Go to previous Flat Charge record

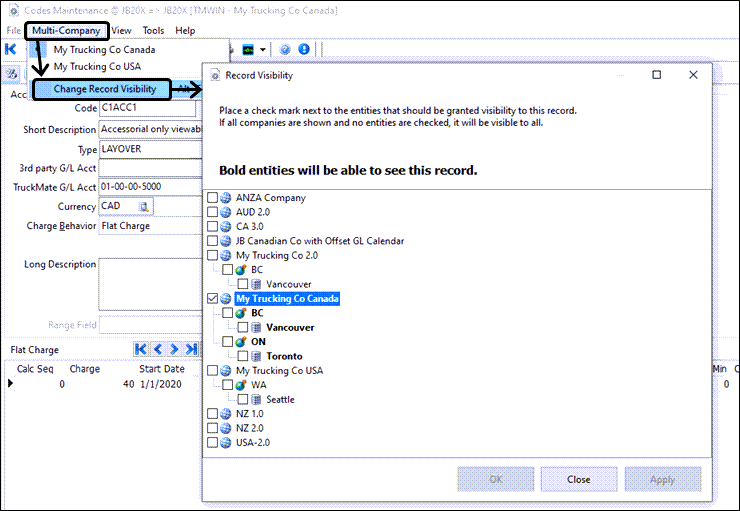157,349
